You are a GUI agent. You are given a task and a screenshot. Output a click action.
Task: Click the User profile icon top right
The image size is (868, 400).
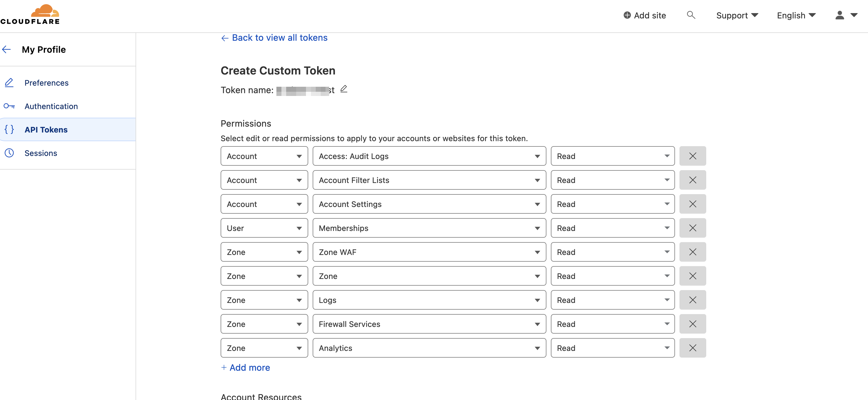pyautogui.click(x=840, y=15)
